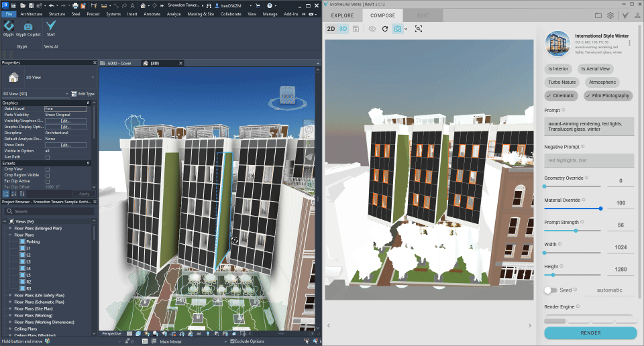Open dropdown arrow next to Veras camera icon
This screenshot has height=346, width=644.
pyautogui.click(x=406, y=29)
